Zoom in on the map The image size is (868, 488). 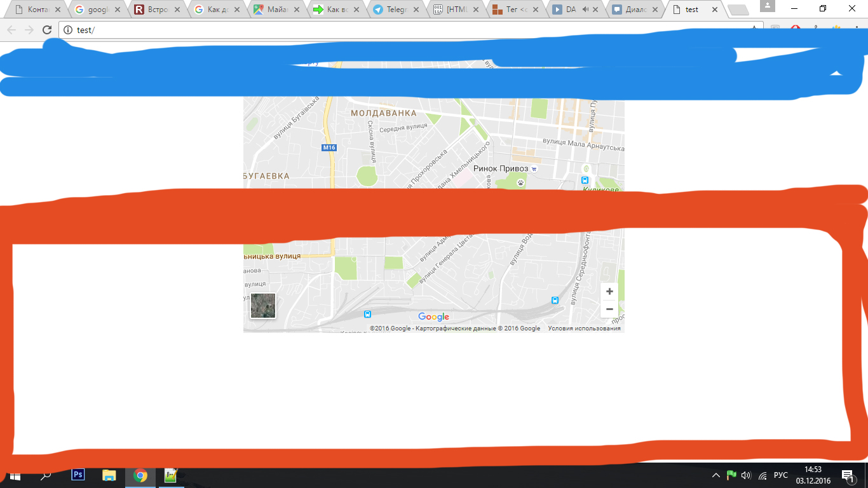pyautogui.click(x=609, y=292)
